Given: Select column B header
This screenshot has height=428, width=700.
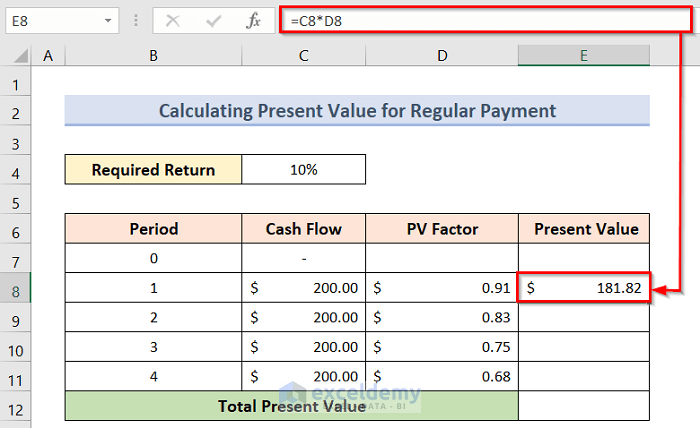Looking at the screenshot, I should click(x=153, y=57).
